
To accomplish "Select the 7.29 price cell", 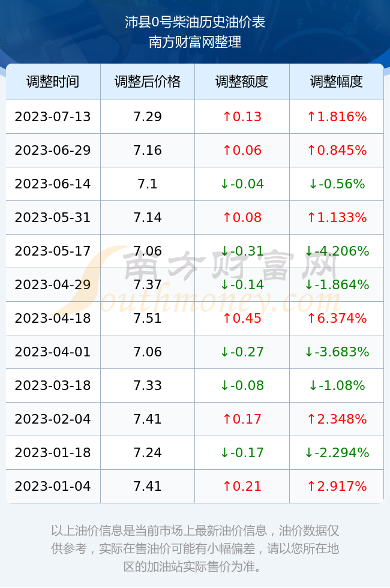I will (148, 116).
